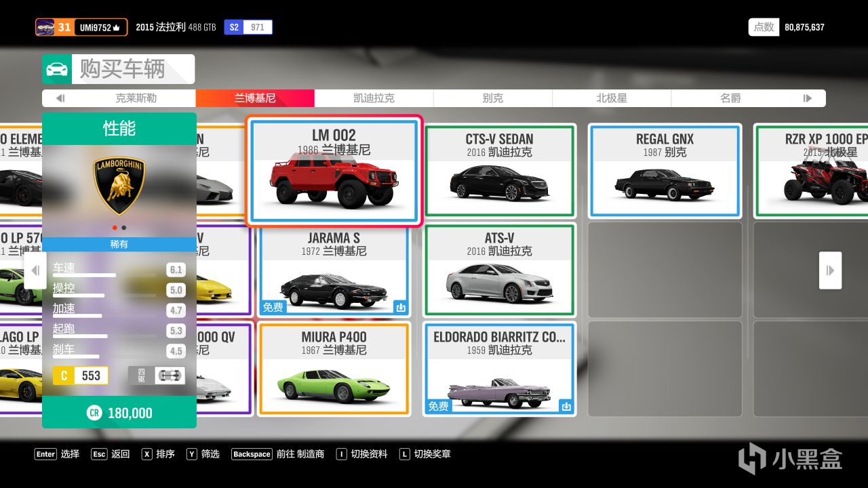Click the 稀有 rarity label
The width and height of the screenshot is (868, 488).
(119, 244)
